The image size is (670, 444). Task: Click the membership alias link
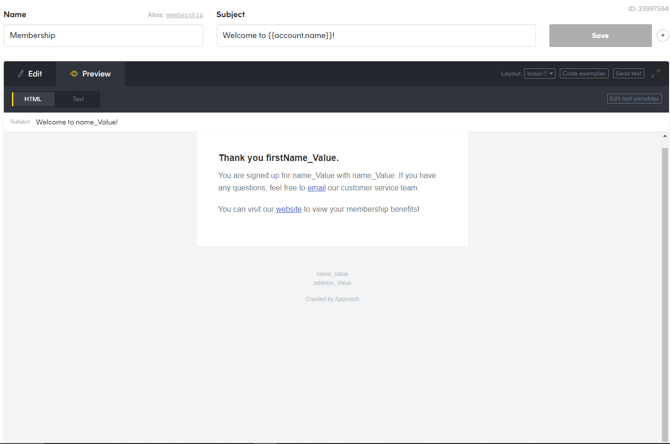pyautogui.click(x=184, y=15)
